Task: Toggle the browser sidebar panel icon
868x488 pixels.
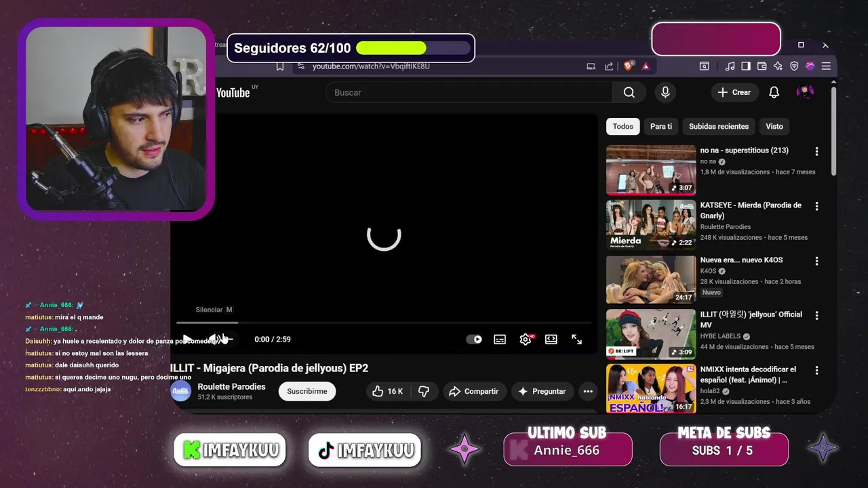Action: tap(746, 66)
